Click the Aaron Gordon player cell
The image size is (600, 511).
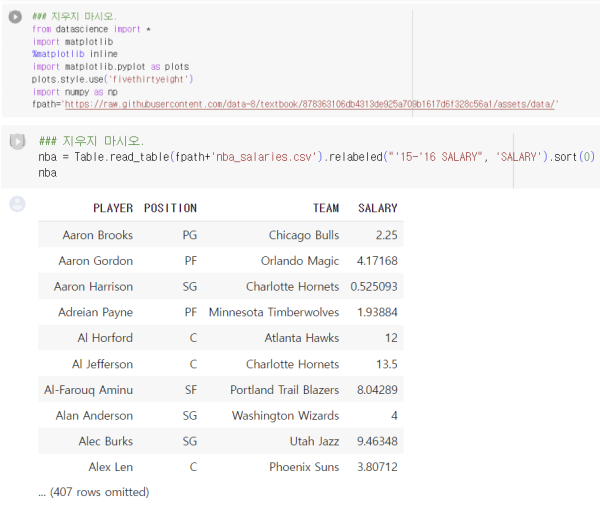[x=96, y=261]
